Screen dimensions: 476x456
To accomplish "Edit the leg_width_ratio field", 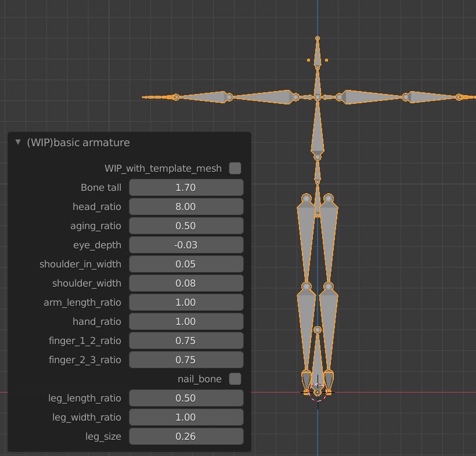I will pyautogui.click(x=186, y=417).
